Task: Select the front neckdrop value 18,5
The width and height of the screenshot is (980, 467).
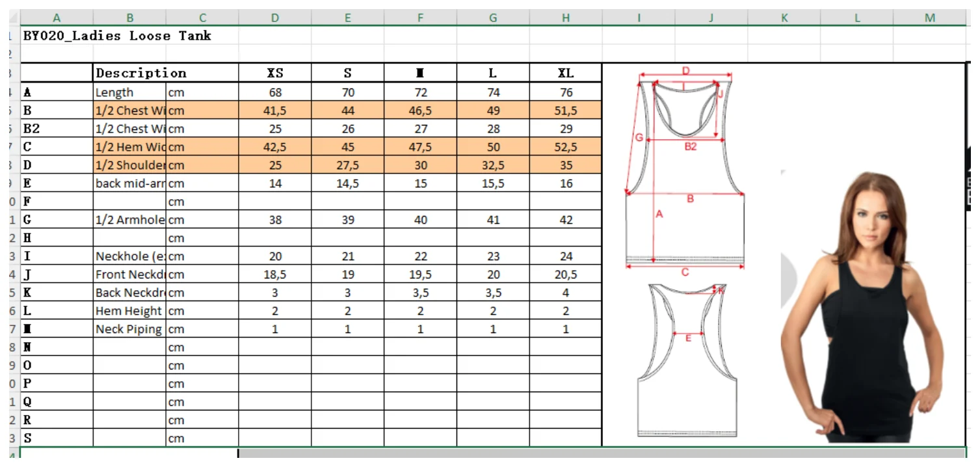Action: click(275, 274)
